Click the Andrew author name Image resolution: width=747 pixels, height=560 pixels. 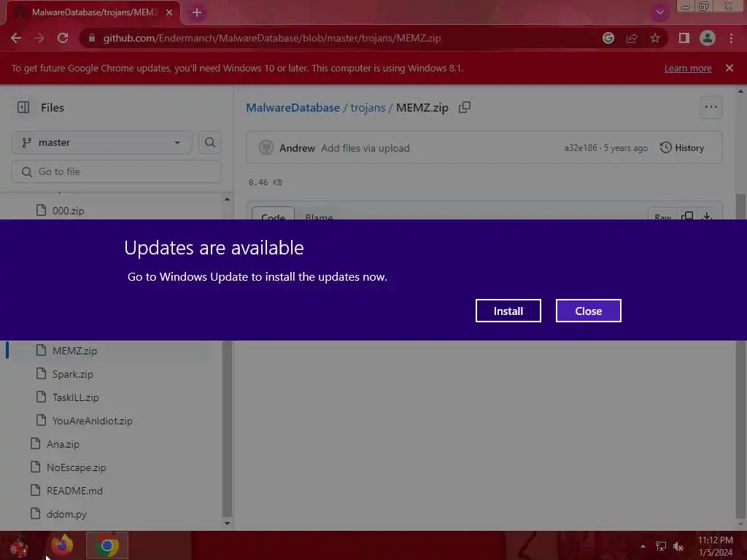pos(297,148)
